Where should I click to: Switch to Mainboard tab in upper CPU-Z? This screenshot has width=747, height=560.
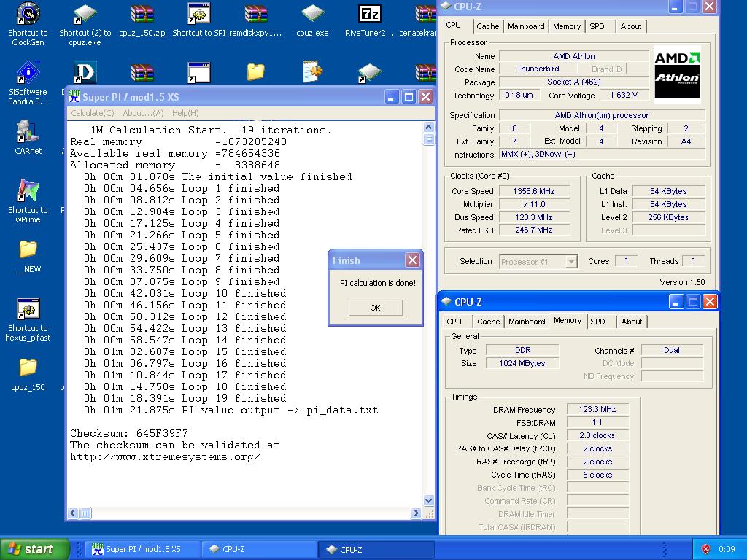[526, 26]
